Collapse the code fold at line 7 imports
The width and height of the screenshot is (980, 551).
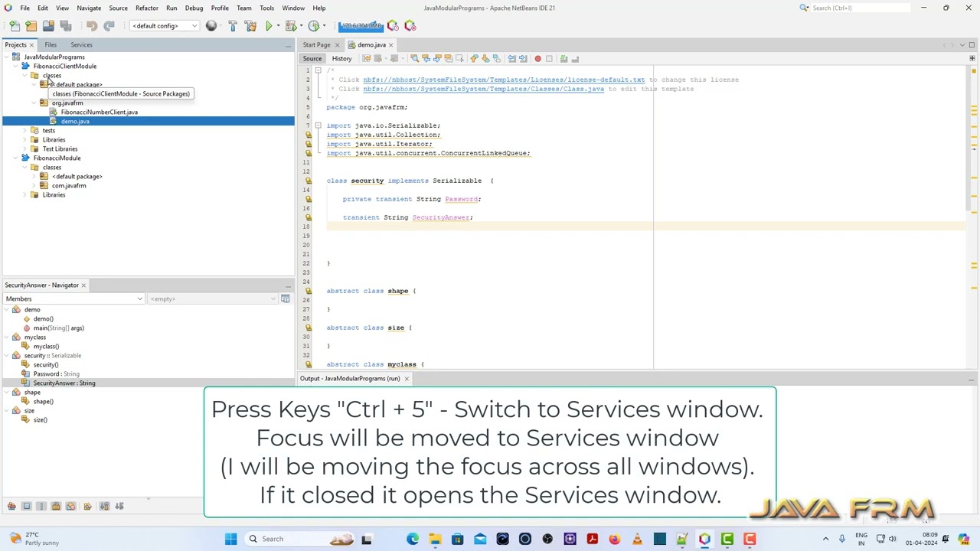click(318, 126)
